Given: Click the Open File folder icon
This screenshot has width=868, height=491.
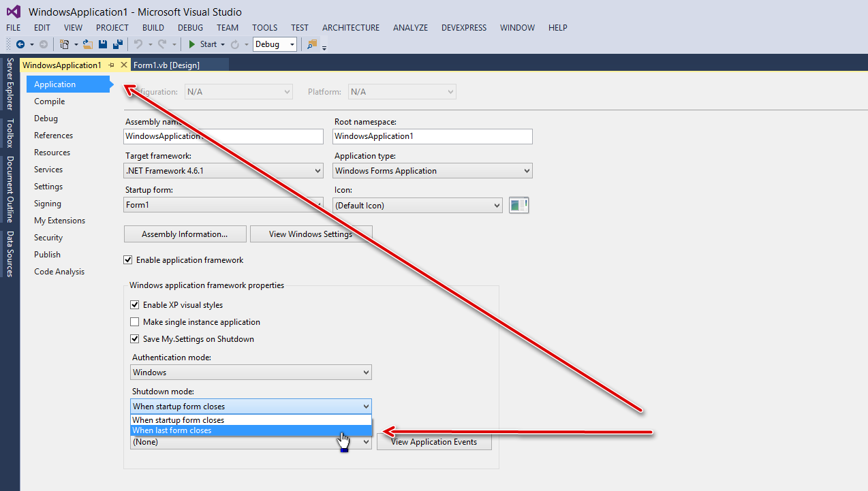Looking at the screenshot, I should point(88,44).
